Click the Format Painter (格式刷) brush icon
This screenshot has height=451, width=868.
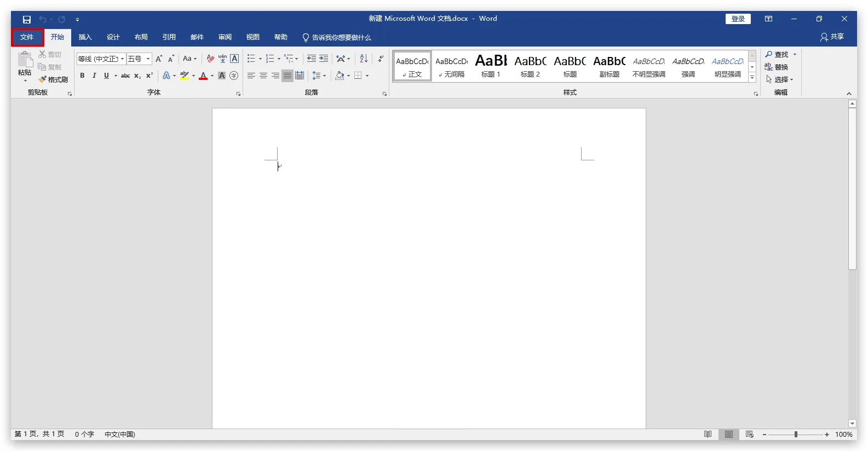coord(43,79)
